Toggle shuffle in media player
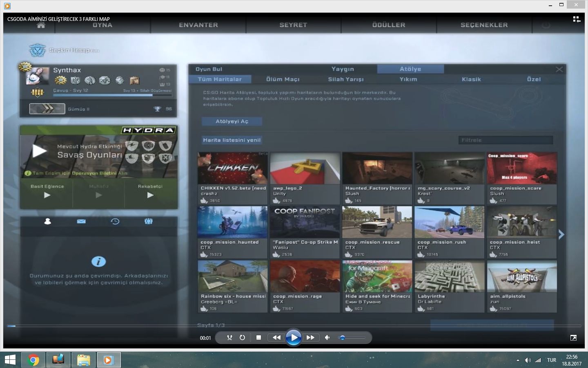 point(229,337)
